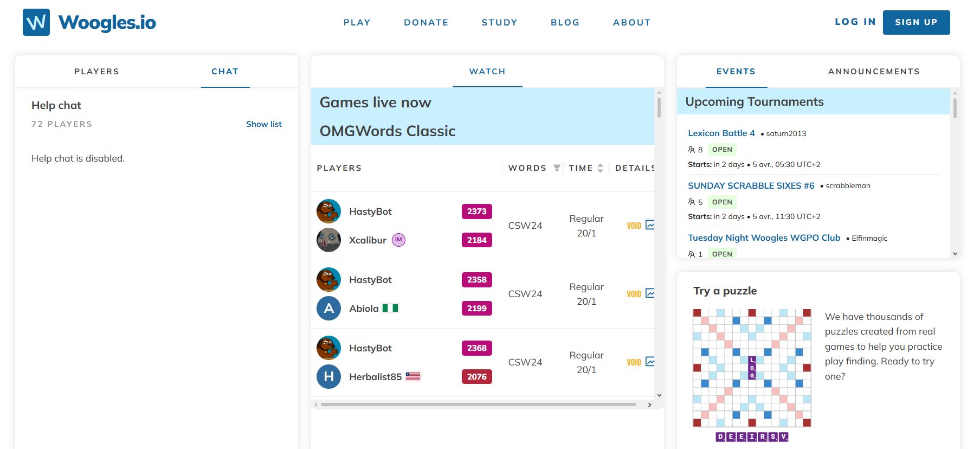
Task: Open HastyBot avatar in Xcalibur game row
Action: pos(328,211)
